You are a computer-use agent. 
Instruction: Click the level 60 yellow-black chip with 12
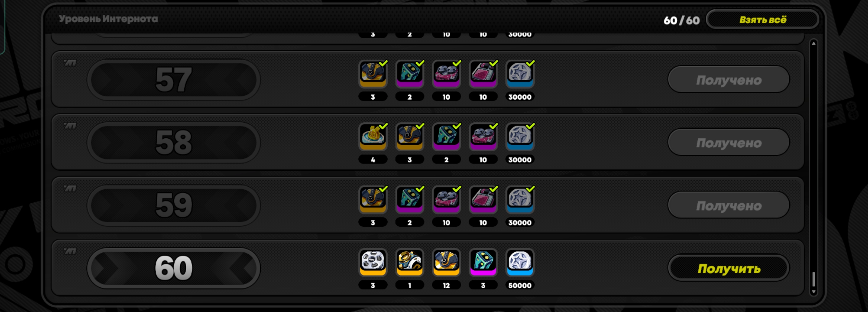[446, 263]
